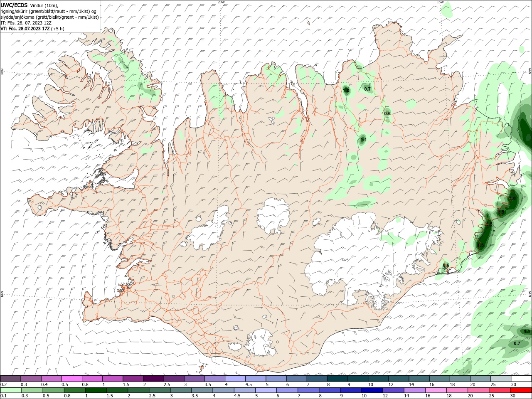Pick the light gray 25 swatch, upper legend row
This screenshot has width=532, height=399.
click(501, 379)
